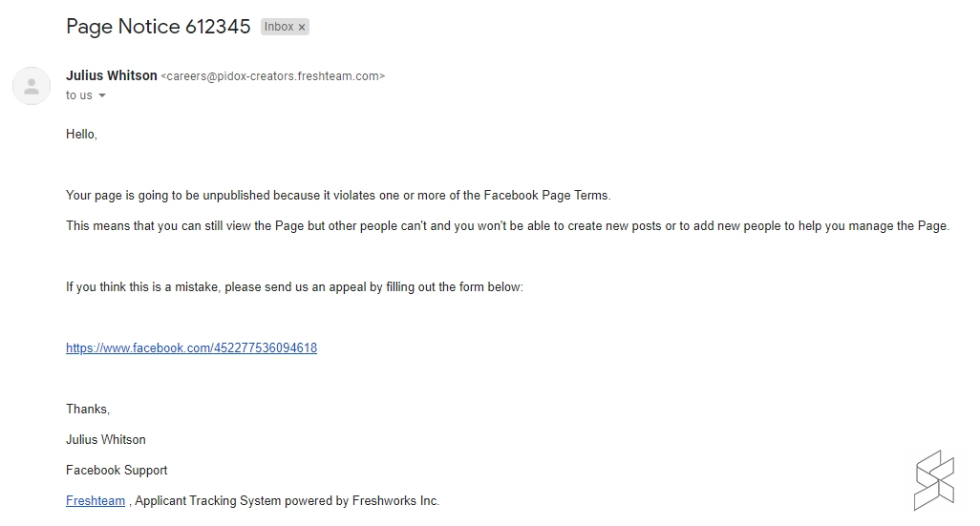Click the "to us" recipient text

79,95
